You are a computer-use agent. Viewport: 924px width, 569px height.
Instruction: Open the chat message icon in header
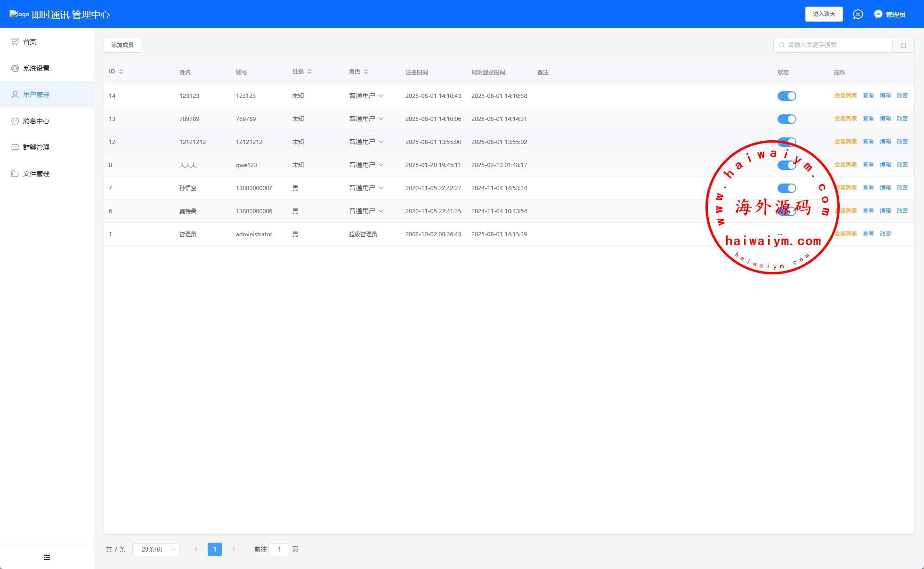tap(858, 14)
